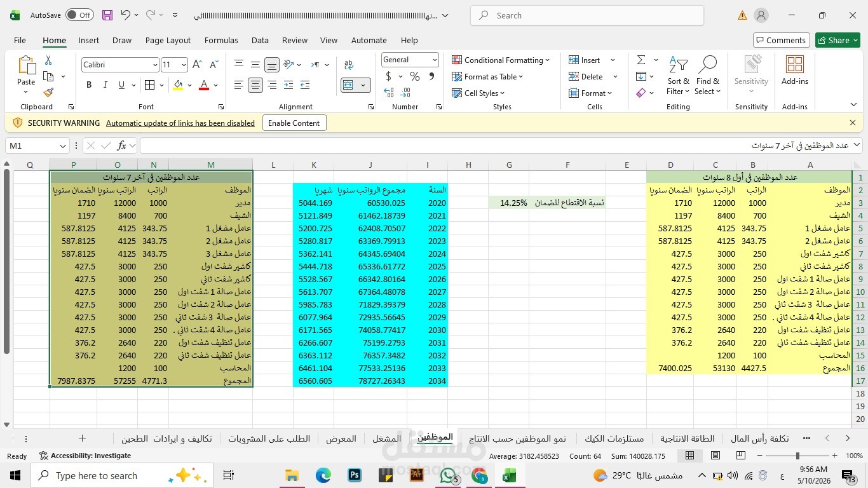Click the Save icon in title bar

(107, 15)
